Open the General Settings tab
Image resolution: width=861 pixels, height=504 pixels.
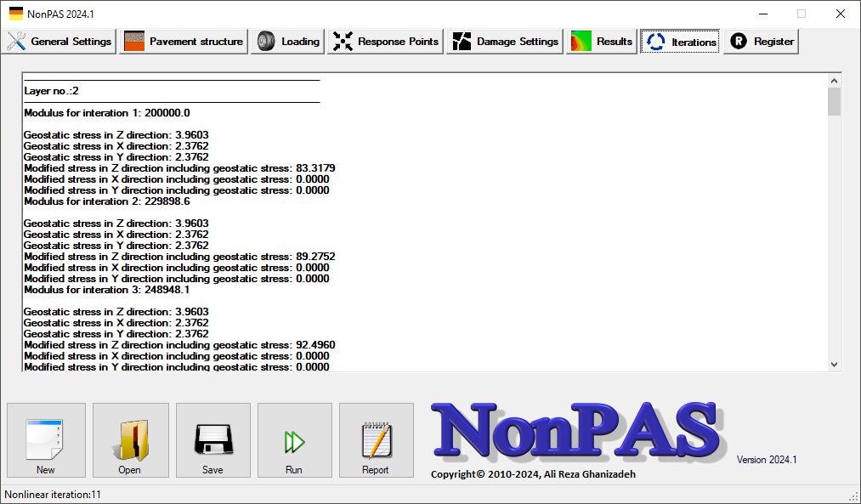pyautogui.click(x=59, y=42)
